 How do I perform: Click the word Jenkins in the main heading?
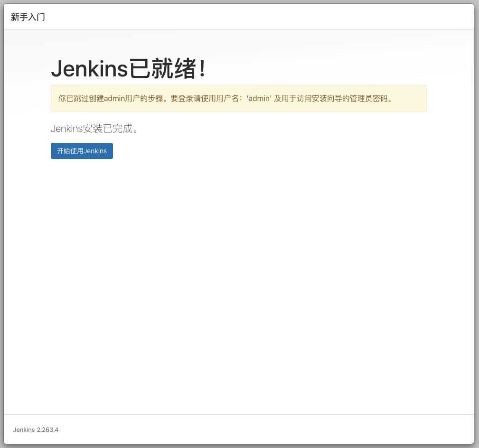[88, 69]
